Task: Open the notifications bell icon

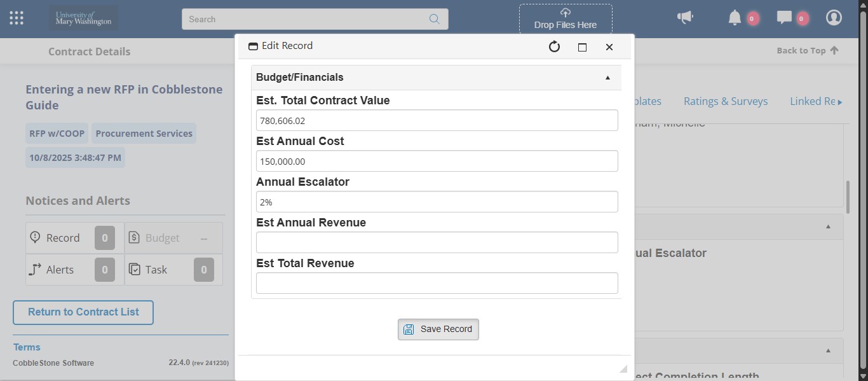Action: pos(735,18)
